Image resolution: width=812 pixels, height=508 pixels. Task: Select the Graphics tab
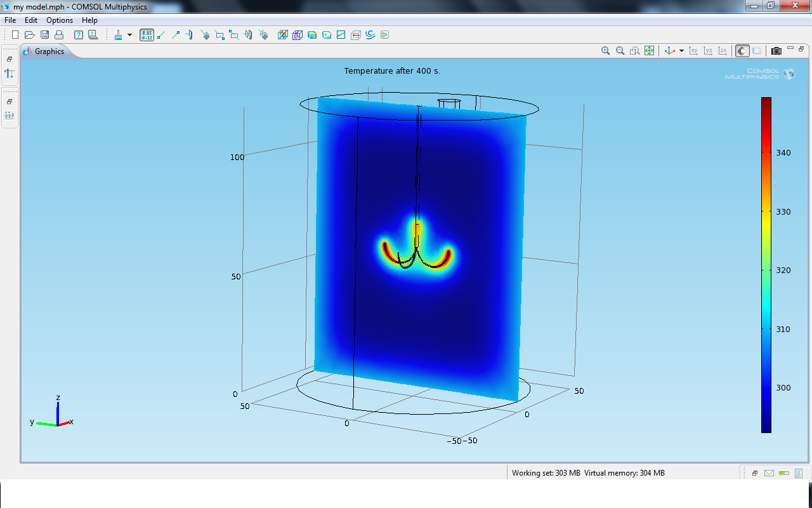pos(49,51)
